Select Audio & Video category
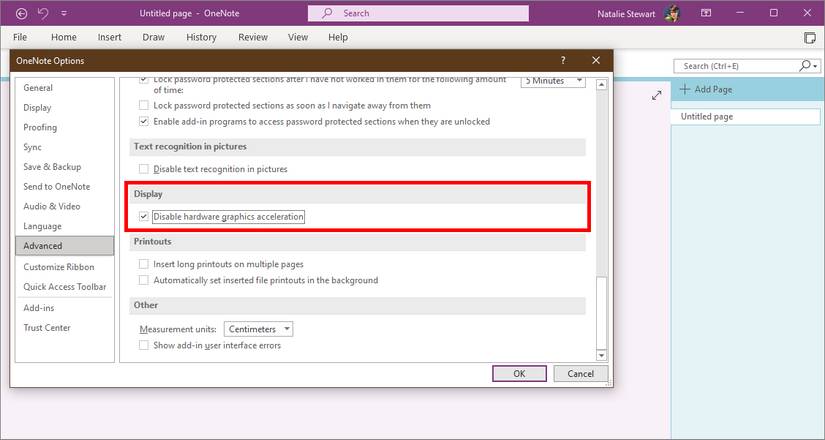Viewport: 825px width, 440px height. pos(64,206)
